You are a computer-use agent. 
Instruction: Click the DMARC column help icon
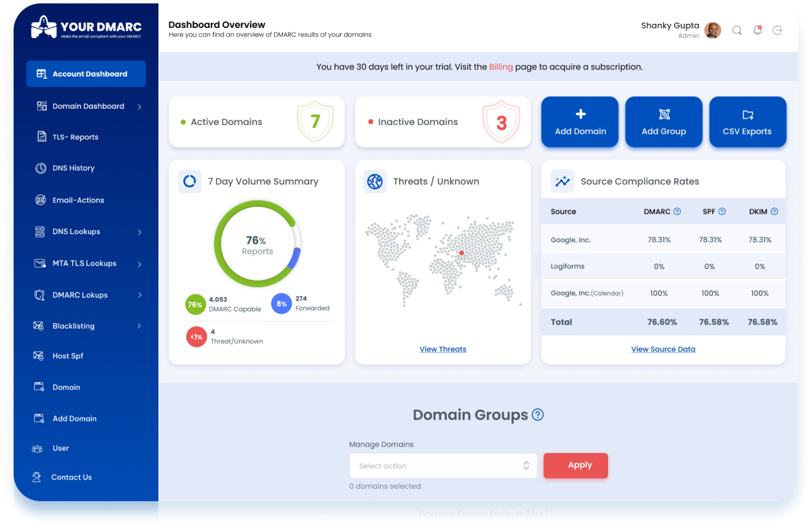pyautogui.click(x=677, y=211)
